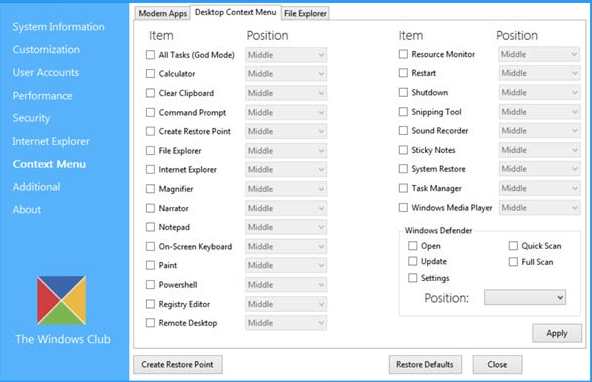
Task: Click The Windows Club text link
Action: (x=63, y=339)
